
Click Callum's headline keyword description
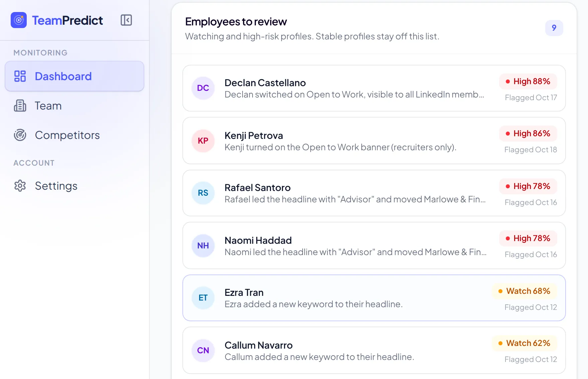[319, 357]
